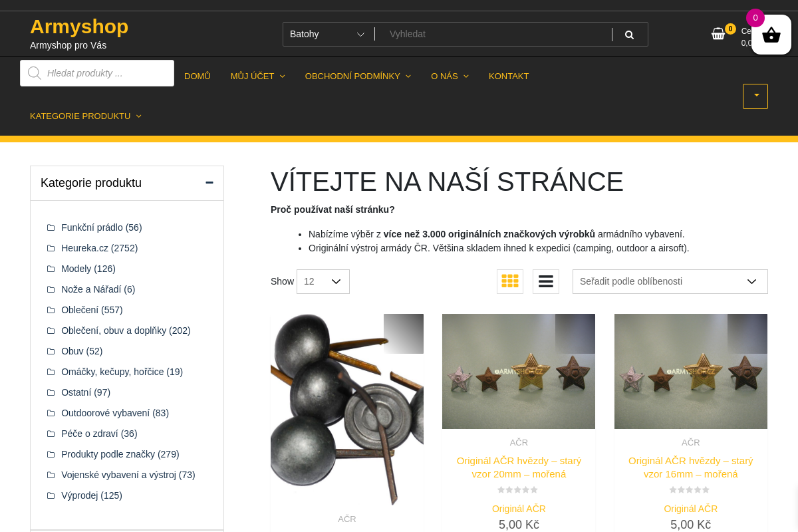Switch to list view layout
The height and width of the screenshot is (532, 798).
[x=545, y=281]
